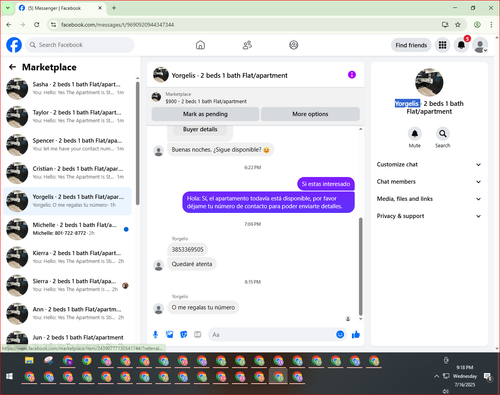This screenshot has height=395, width=500.
Task: Open the emoji picker in message box
Action: tap(340, 334)
